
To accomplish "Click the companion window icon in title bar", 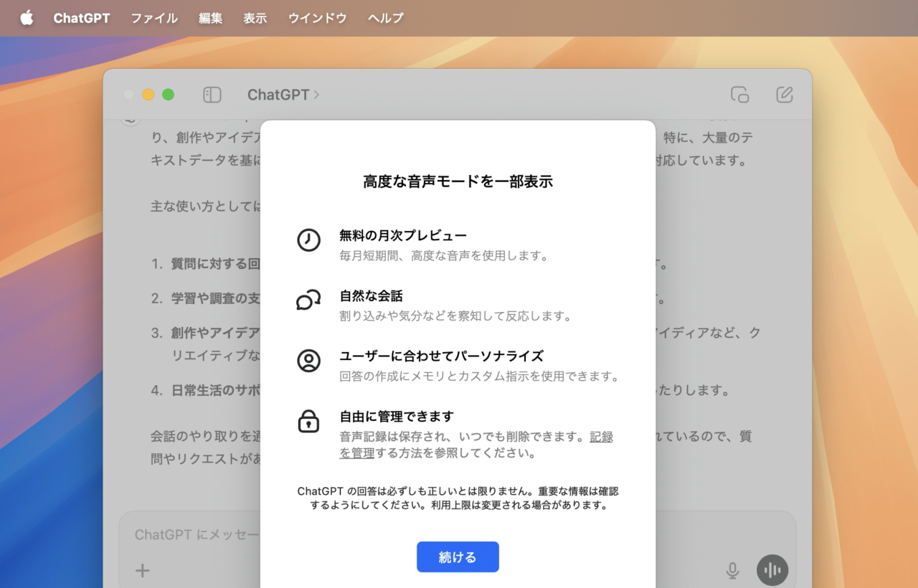I will pyautogui.click(x=739, y=95).
